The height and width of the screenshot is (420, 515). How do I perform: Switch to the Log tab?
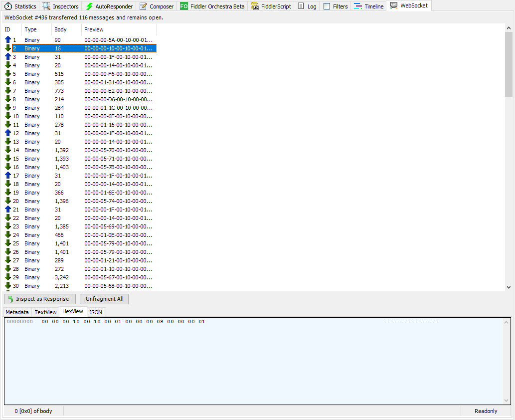pos(307,6)
